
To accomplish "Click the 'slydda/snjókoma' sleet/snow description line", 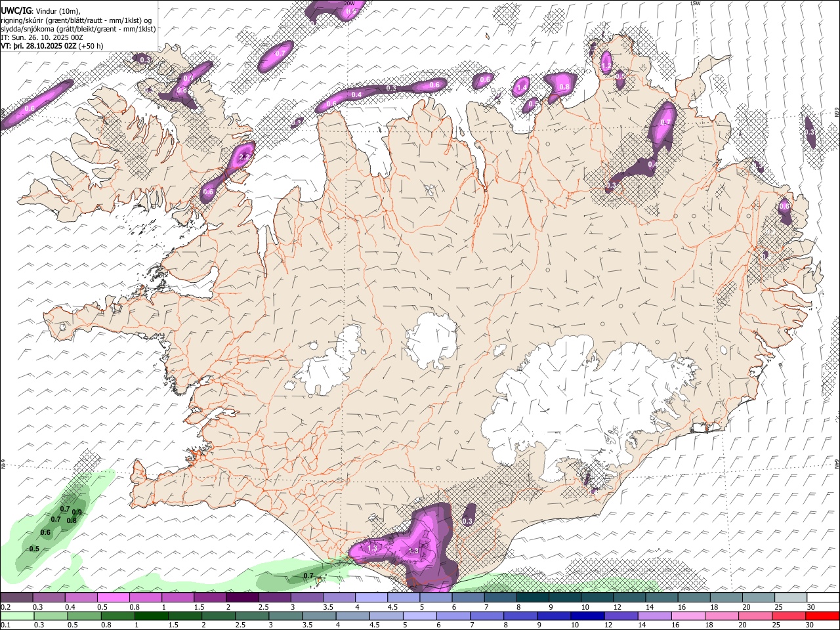I will tap(78, 29).
